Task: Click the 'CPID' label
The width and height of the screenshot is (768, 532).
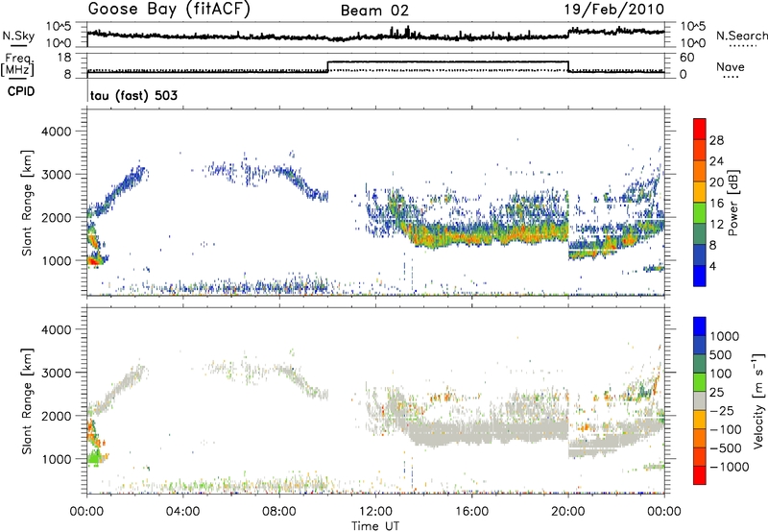Action: 21,91
